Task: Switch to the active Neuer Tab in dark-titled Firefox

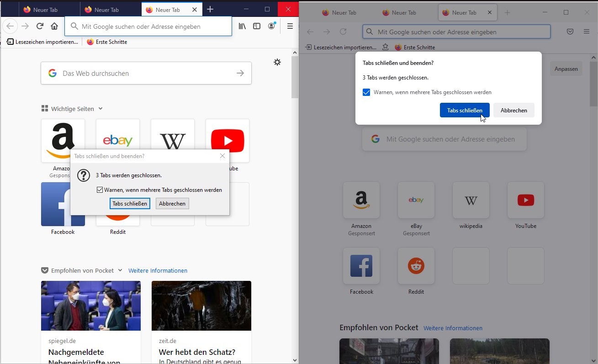Action: tap(172, 10)
